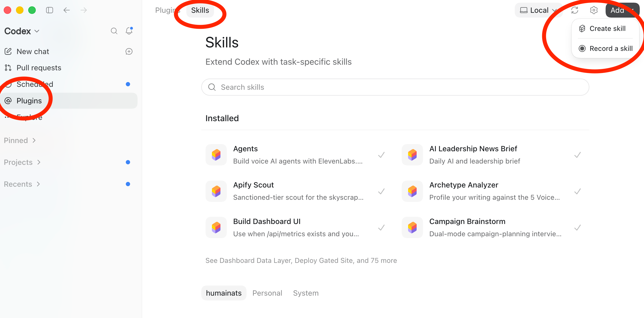Expand the Projects section

[22, 162]
